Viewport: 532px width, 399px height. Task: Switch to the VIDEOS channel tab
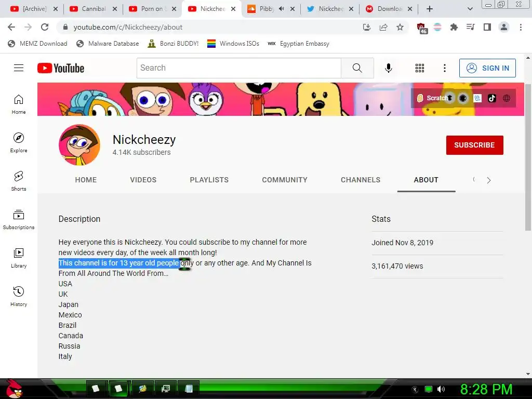[x=143, y=180]
